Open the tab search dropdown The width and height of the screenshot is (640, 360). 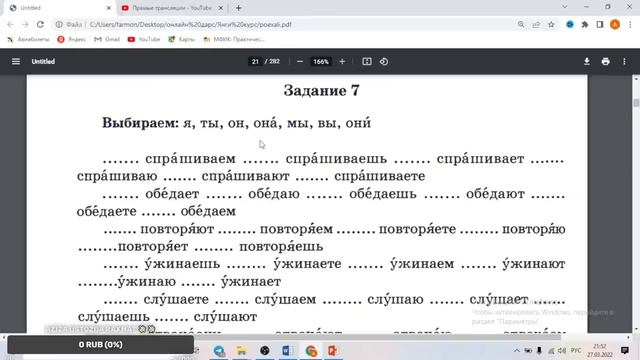pos(564,7)
